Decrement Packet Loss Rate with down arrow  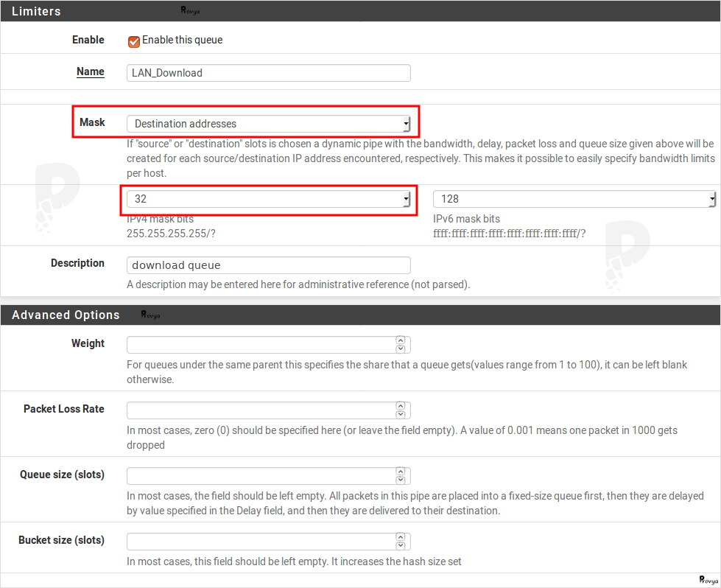pyautogui.click(x=401, y=414)
